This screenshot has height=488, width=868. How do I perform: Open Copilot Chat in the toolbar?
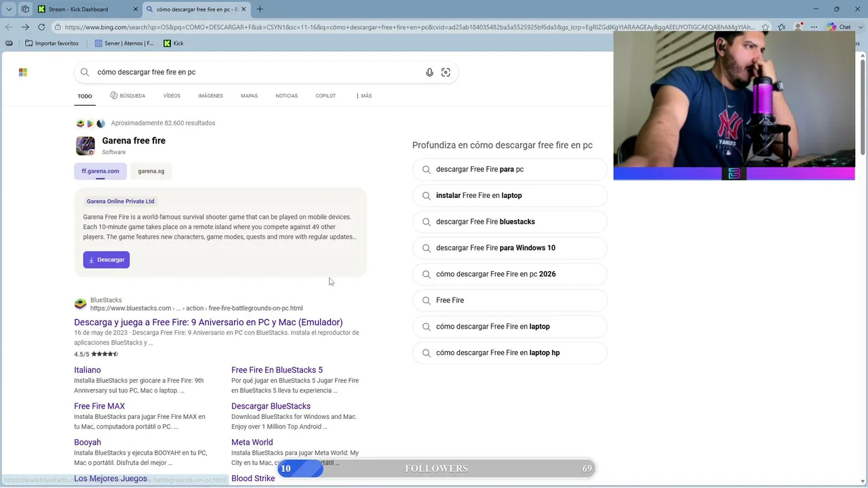[839, 27]
